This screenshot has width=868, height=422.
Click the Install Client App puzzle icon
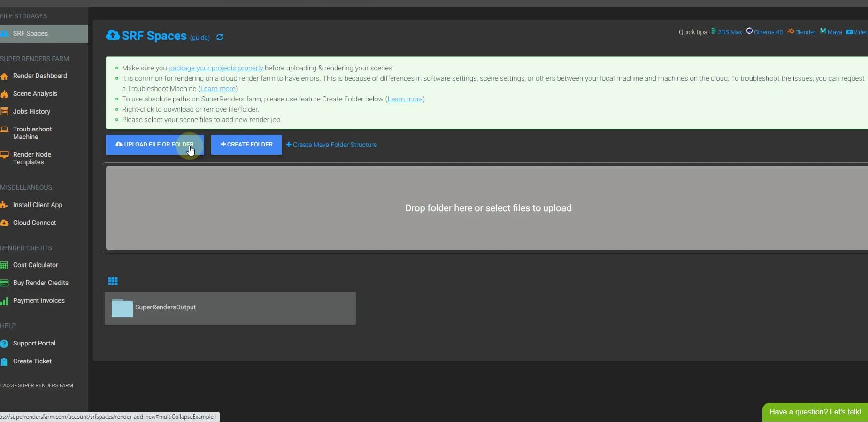pos(4,205)
